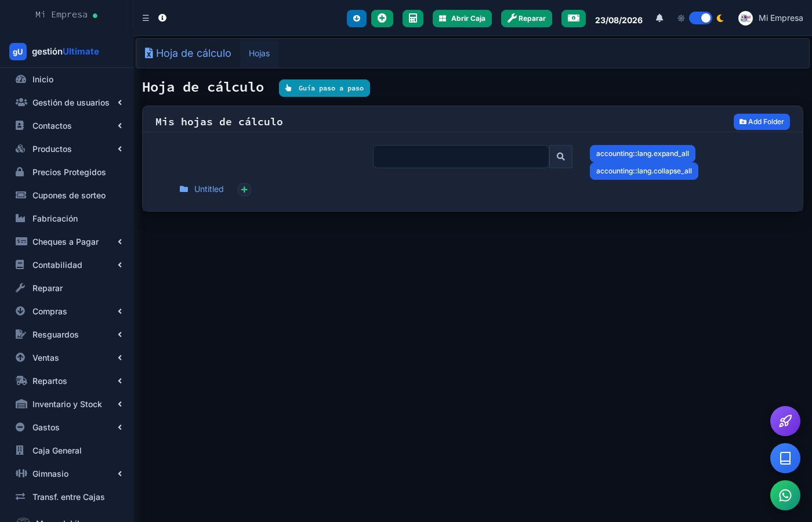Click the green money bill icon button

pyautogui.click(x=574, y=19)
